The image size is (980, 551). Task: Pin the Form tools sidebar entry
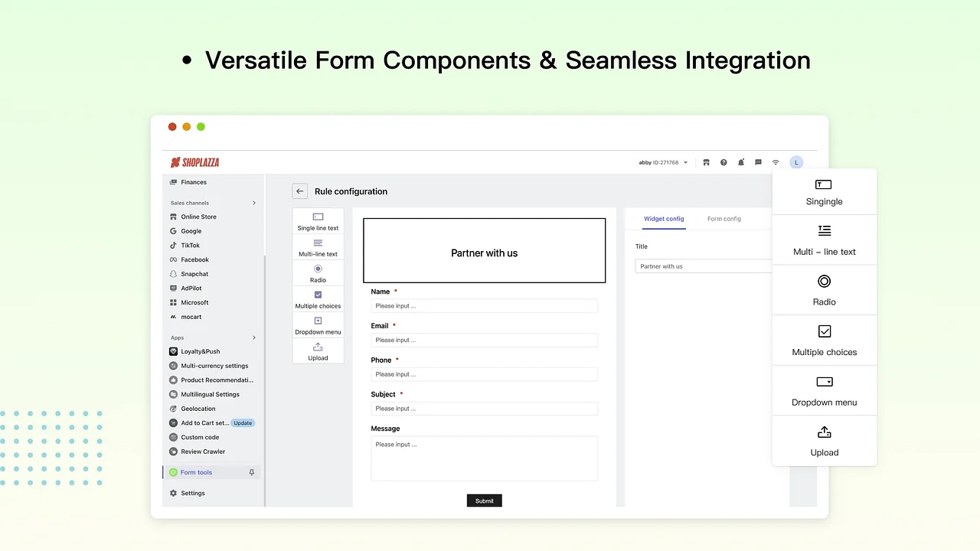(252, 472)
